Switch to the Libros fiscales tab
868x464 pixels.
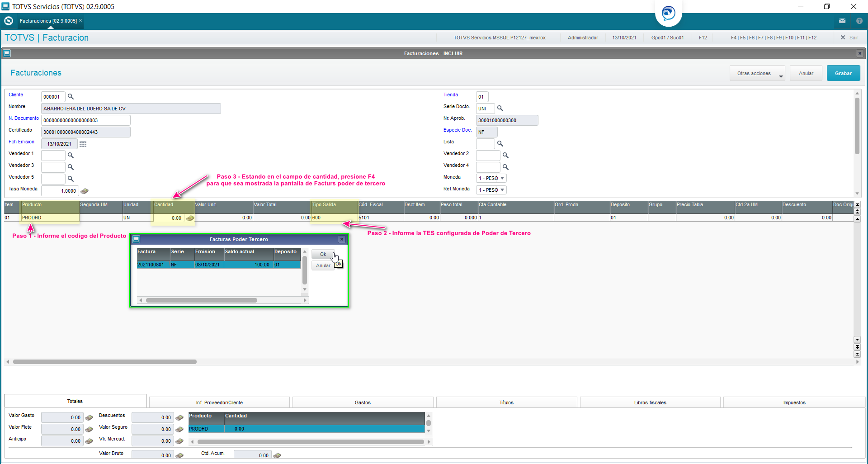(x=650, y=402)
